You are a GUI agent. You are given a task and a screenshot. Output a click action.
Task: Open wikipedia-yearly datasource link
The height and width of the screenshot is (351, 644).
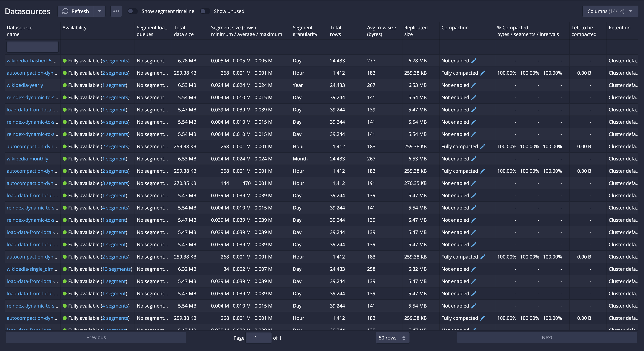(25, 85)
